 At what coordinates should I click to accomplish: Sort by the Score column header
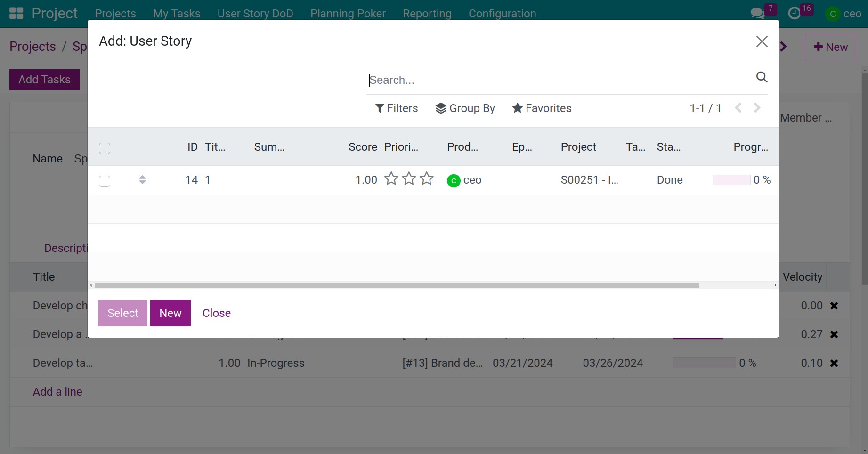click(363, 147)
